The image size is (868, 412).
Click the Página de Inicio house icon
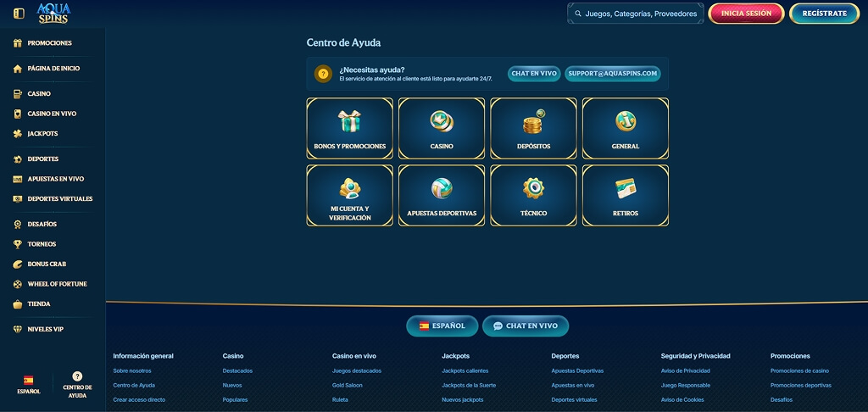coord(18,69)
